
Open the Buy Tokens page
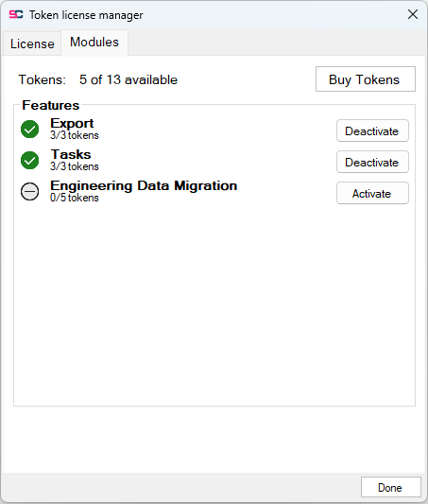366,79
